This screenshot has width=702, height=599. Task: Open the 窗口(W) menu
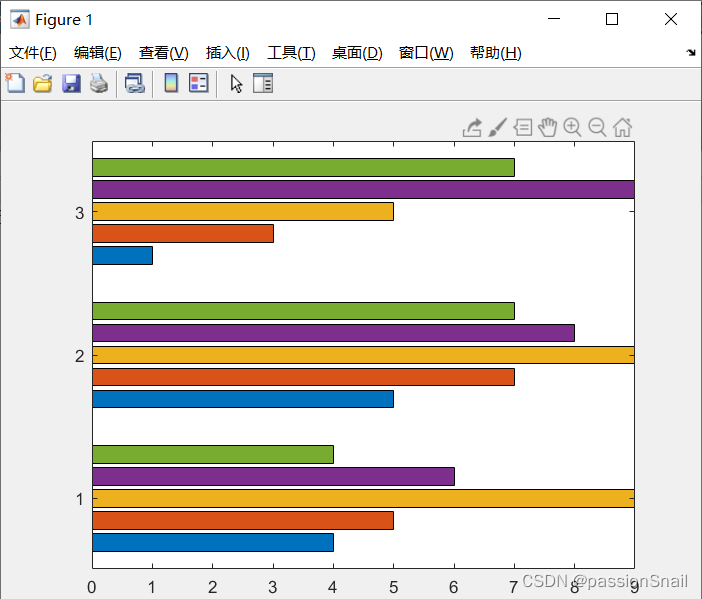pos(426,53)
